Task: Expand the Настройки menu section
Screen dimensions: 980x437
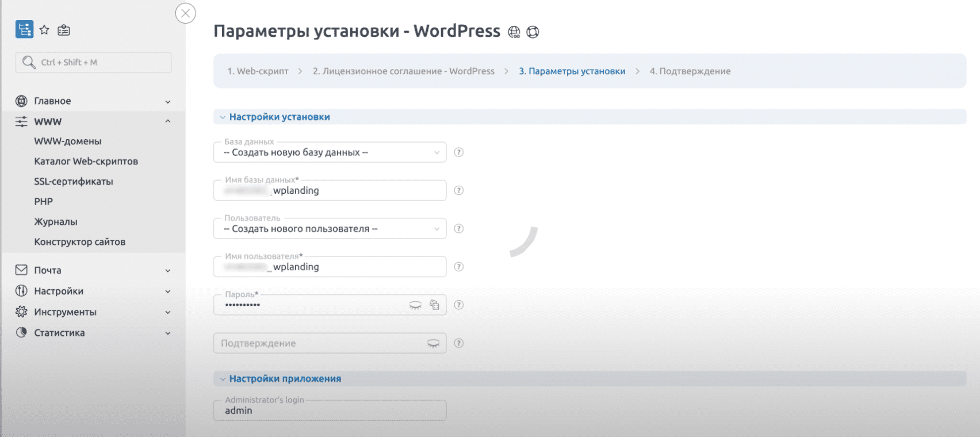Action: click(x=168, y=292)
